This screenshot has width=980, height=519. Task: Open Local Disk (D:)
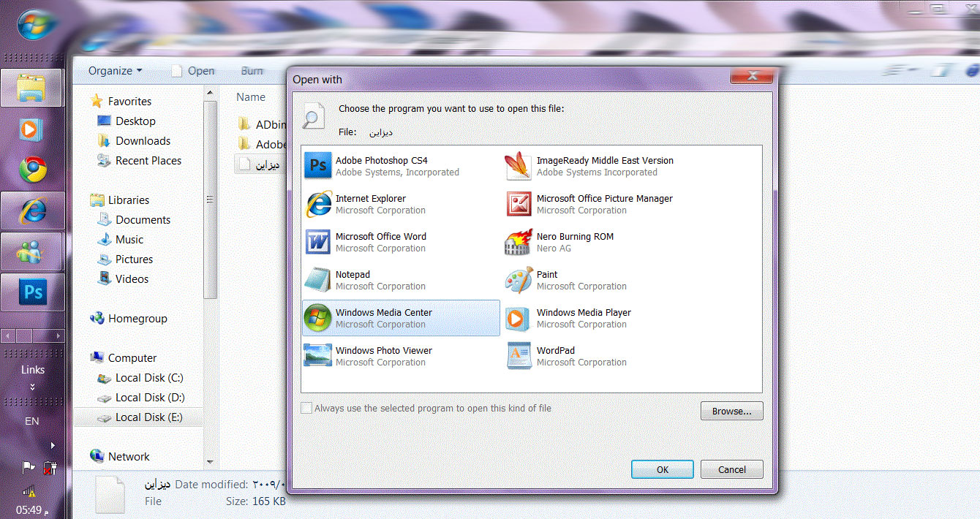tap(140, 398)
